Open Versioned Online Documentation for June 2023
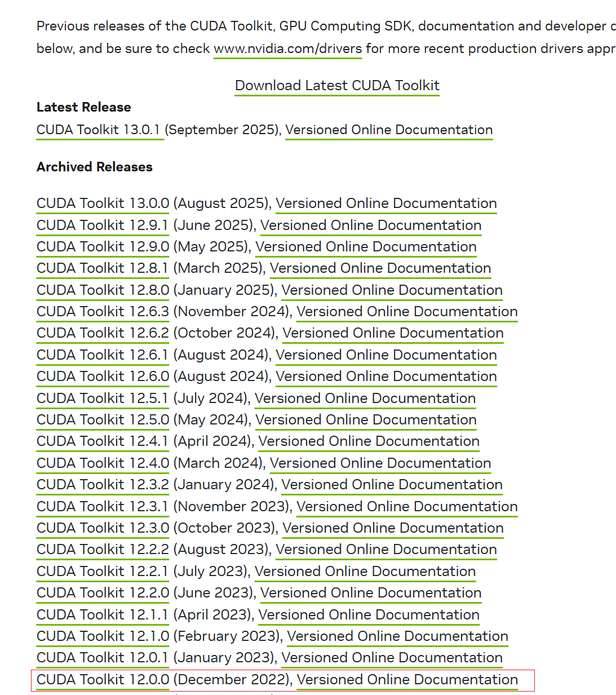The image size is (616, 695). 371,593
